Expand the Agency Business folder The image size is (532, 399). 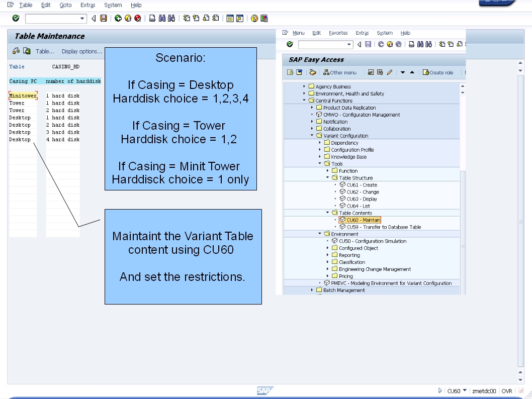click(304, 86)
